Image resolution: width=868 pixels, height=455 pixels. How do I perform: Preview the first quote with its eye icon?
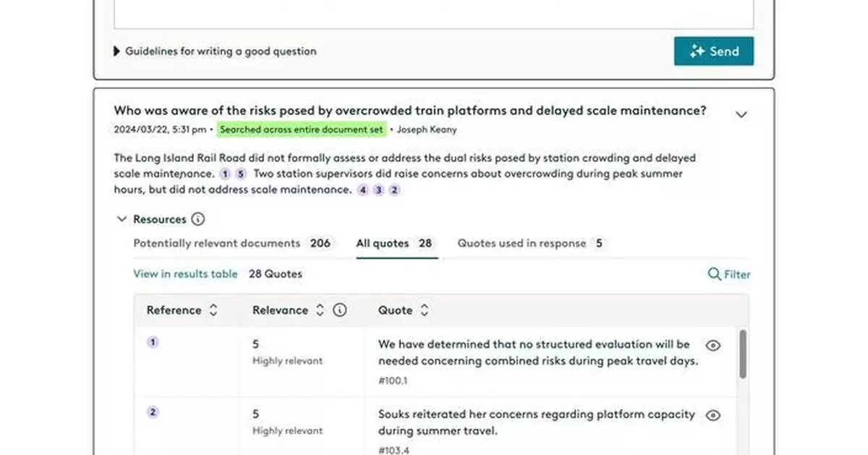[x=712, y=346]
